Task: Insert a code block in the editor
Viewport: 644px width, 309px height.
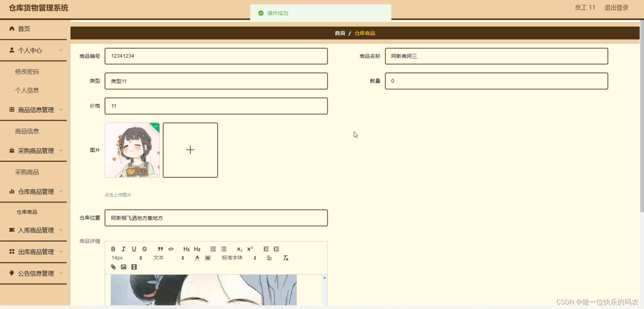Action: (x=171, y=249)
